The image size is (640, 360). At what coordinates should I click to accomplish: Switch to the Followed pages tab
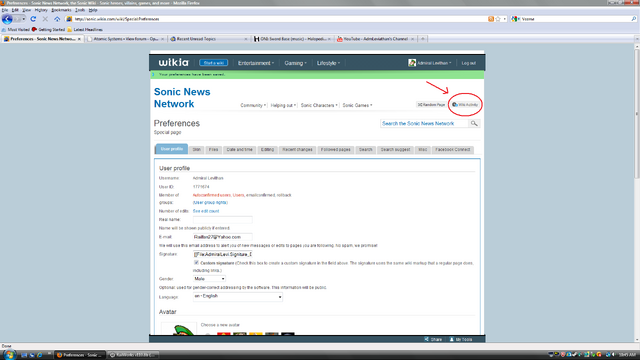(336, 149)
